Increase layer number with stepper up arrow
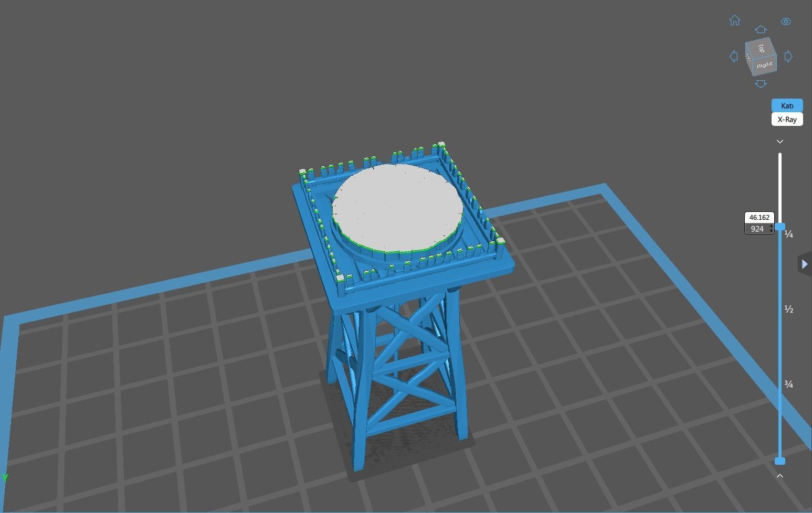Image resolution: width=812 pixels, height=513 pixels. pos(771,227)
